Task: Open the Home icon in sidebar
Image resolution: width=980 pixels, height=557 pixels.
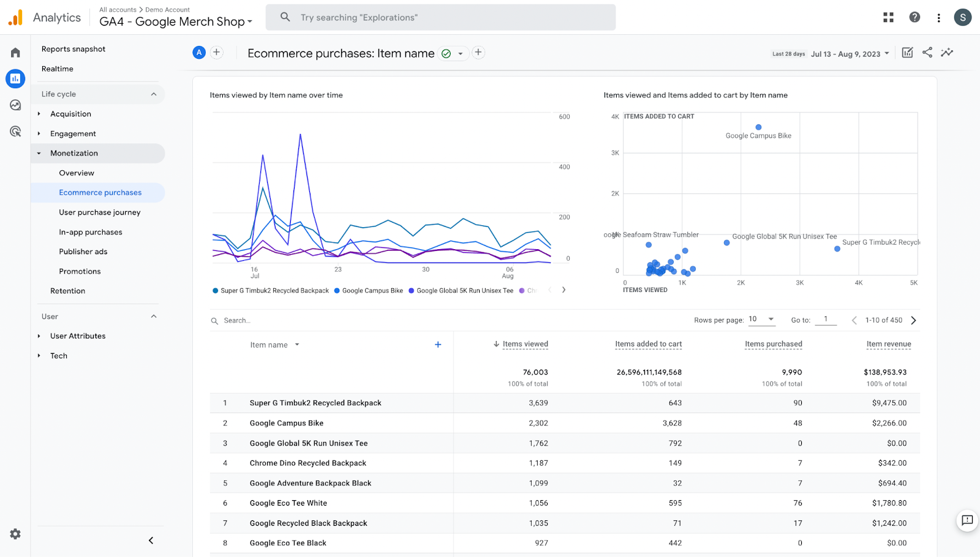Action: click(x=15, y=53)
